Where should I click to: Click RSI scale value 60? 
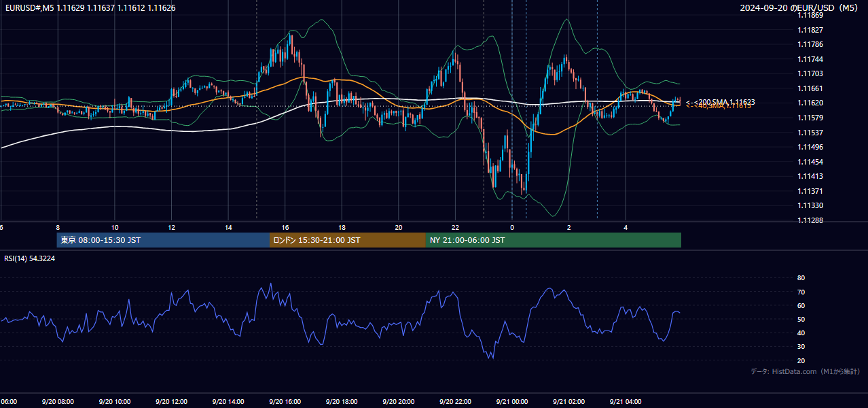pos(801,305)
